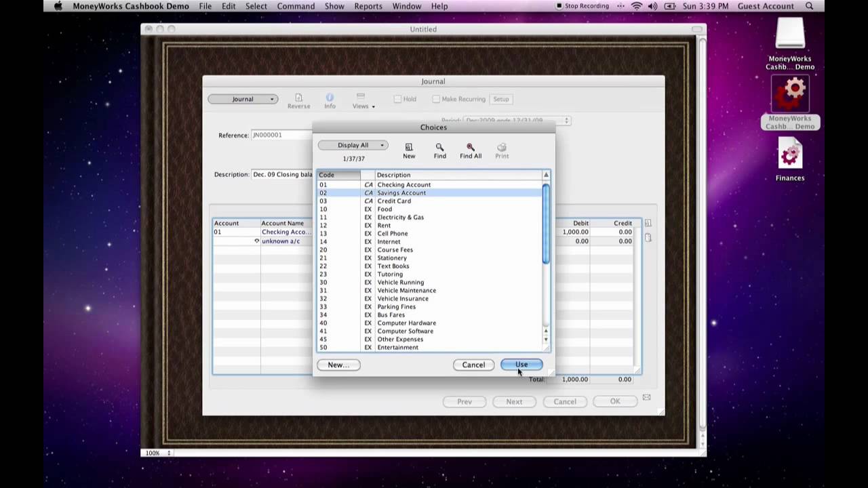Select the MoneyWorks Cashbook Demo gear app icon
868x488 pixels.
pos(790,95)
